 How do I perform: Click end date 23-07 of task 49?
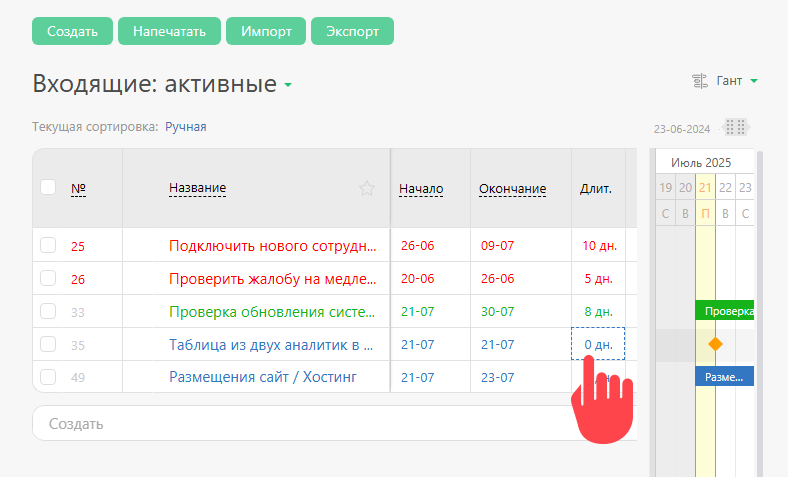pyautogui.click(x=498, y=377)
